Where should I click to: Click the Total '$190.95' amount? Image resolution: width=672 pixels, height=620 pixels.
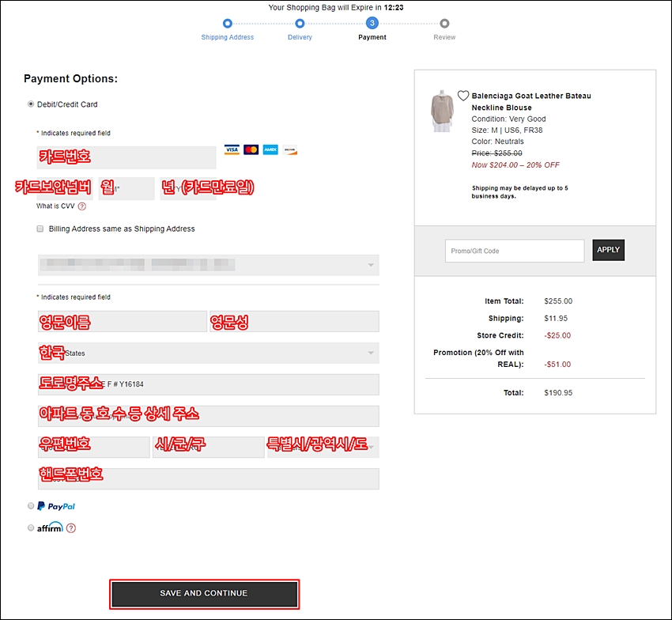pyautogui.click(x=558, y=393)
